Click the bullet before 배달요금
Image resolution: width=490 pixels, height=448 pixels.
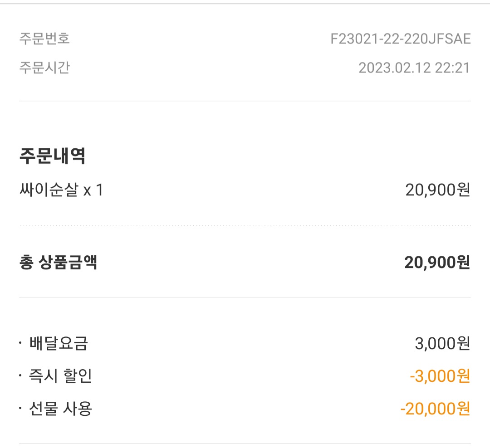coord(20,343)
